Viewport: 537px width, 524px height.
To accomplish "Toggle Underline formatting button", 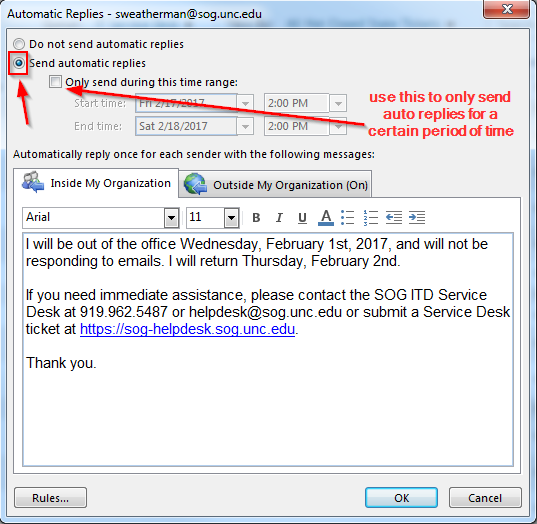I will (302, 217).
